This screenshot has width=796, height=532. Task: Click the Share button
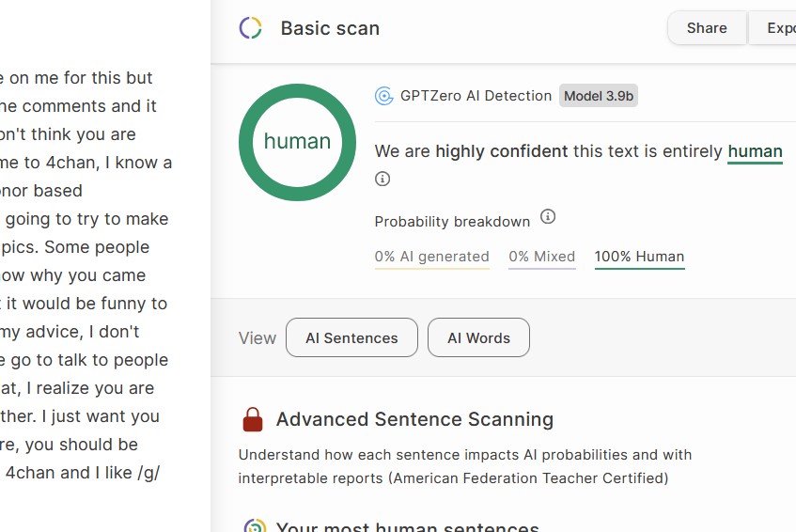click(707, 28)
